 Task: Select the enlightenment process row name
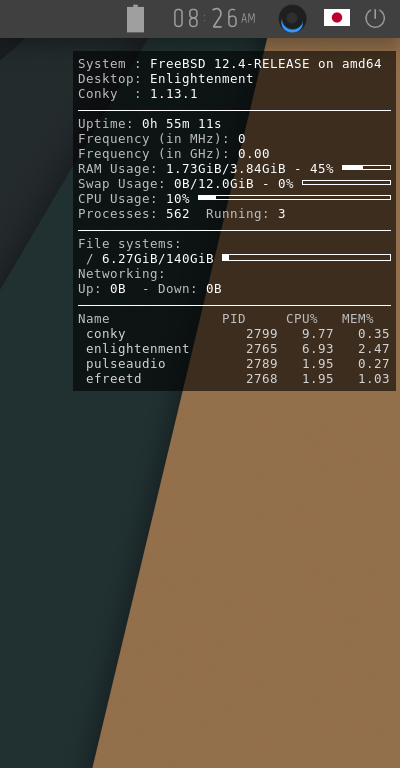click(x=138, y=349)
